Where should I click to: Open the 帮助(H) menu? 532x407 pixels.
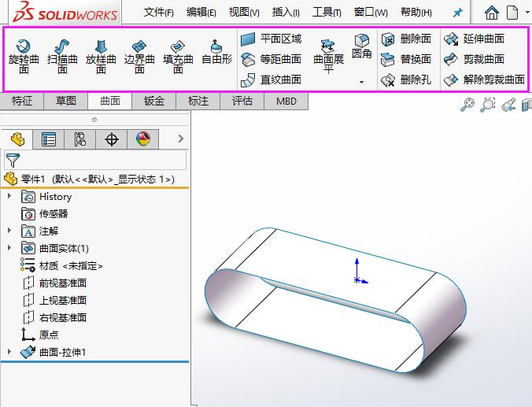point(416,13)
